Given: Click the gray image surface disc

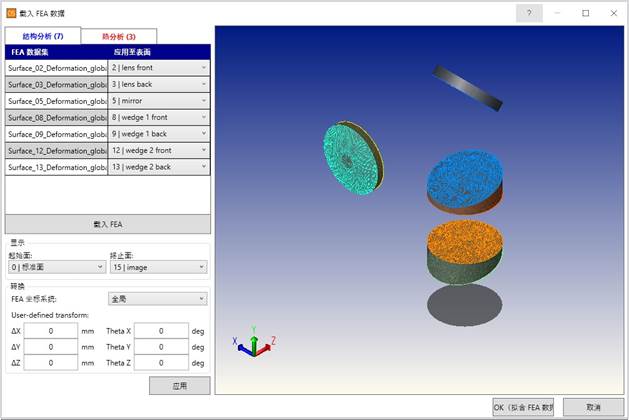Looking at the screenshot, I should [470, 303].
